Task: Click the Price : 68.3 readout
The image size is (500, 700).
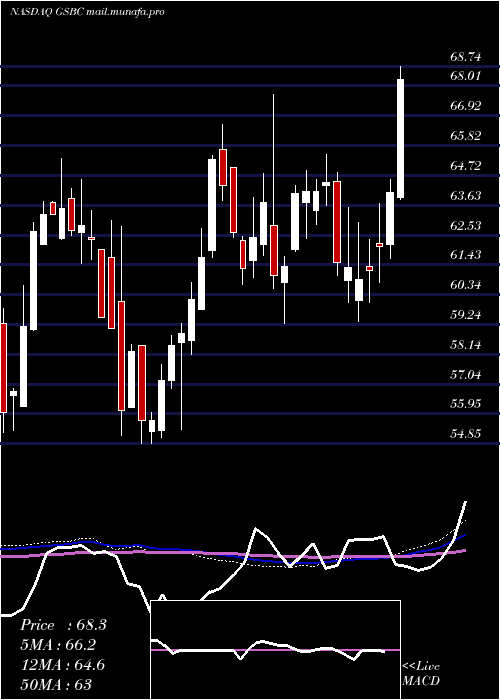Action: coord(63,625)
